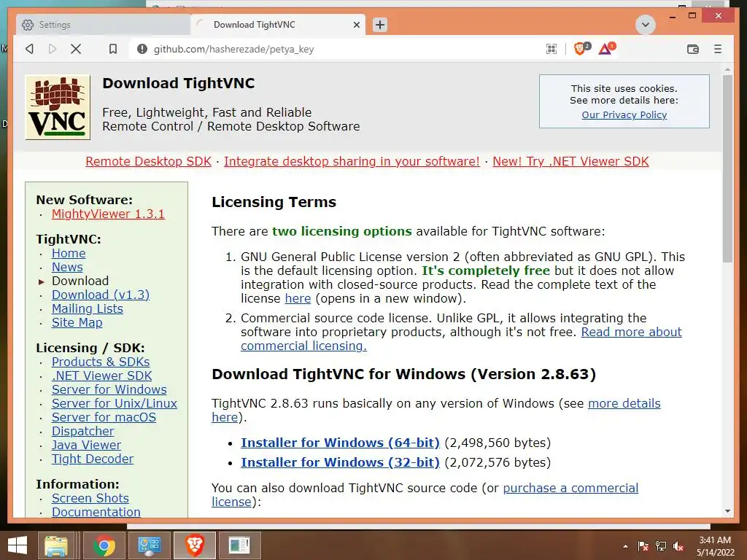The width and height of the screenshot is (747, 560).
Task: Open site info icon in address bar
Action: point(142,49)
